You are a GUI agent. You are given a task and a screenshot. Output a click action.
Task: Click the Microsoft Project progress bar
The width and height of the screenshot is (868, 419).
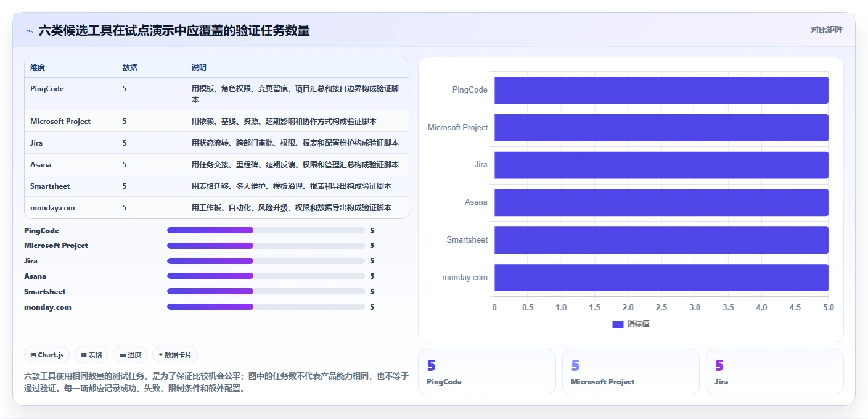[x=266, y=246]
